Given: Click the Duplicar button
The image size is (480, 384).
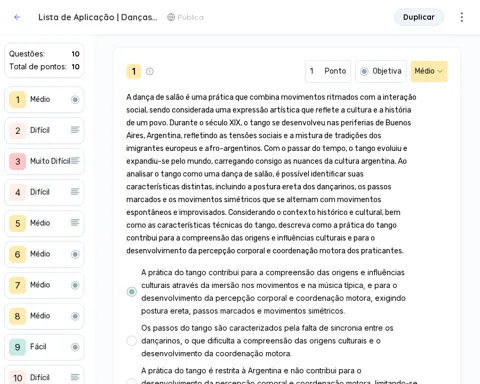Looking at the screenshot, I should [x=419, y=17].
